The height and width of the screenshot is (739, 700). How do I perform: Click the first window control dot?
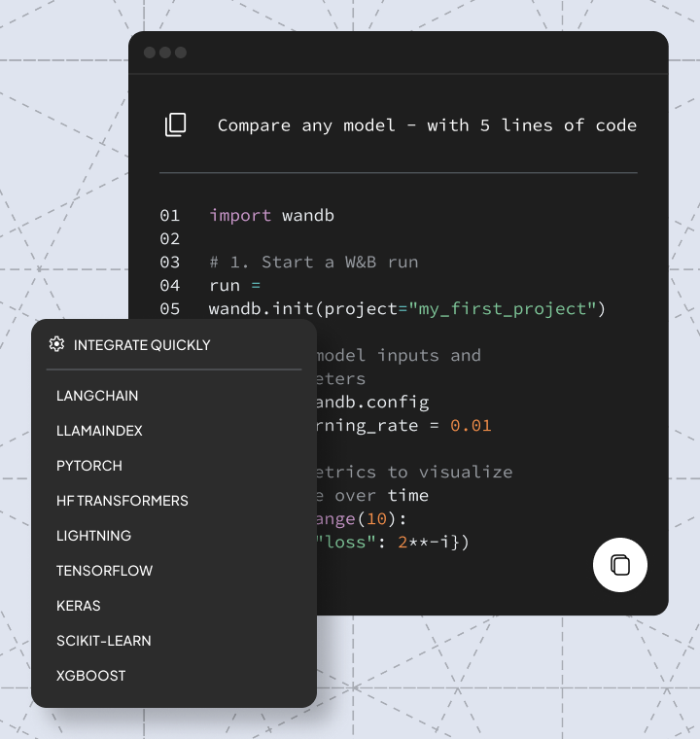point(150,53)
